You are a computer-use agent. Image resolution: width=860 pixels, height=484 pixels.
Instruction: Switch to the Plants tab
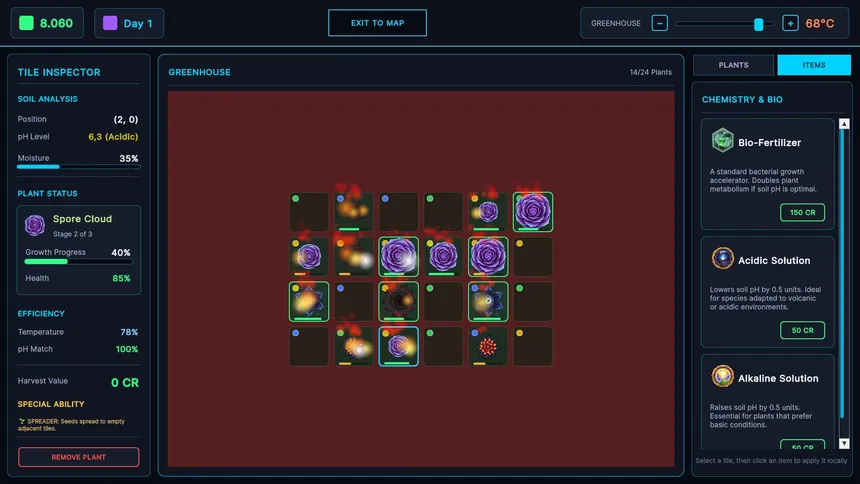click(x=733, y=65)
